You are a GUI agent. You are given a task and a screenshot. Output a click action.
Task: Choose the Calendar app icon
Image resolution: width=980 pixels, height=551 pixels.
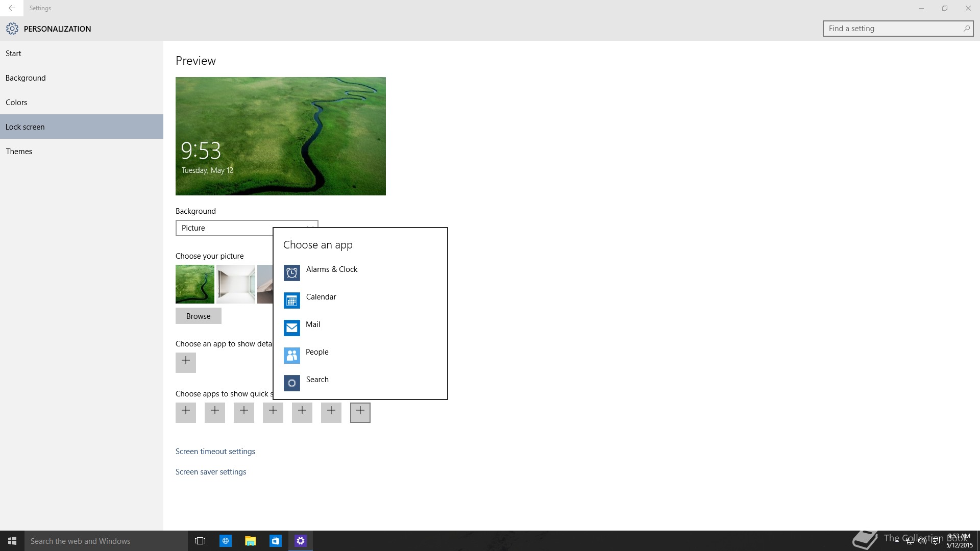pos(292,300)
